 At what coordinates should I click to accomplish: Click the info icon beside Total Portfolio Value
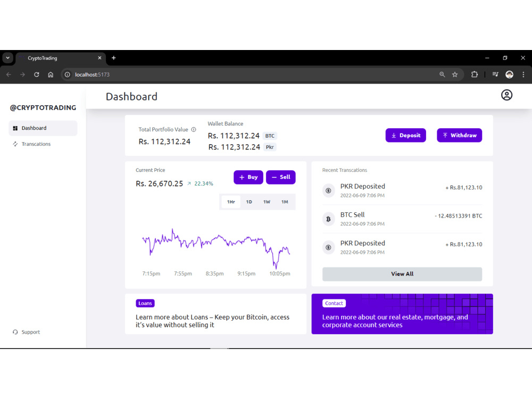click(x=194, y=129)
